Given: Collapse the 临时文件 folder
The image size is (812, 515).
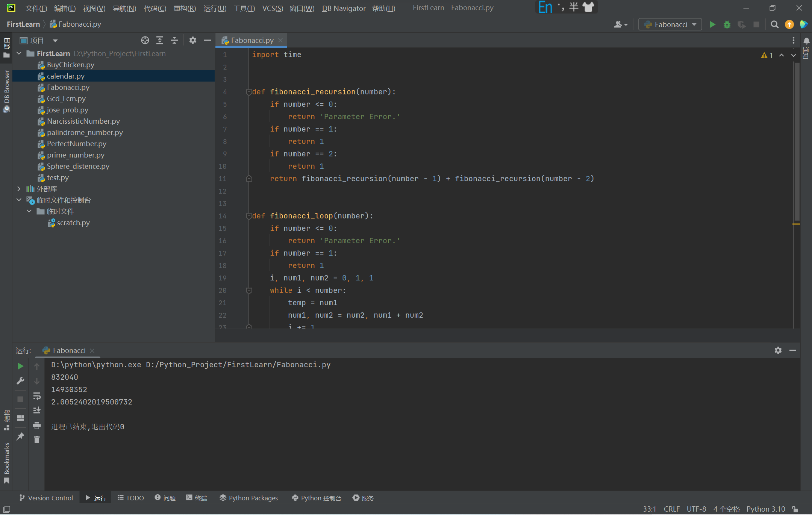Looking at the screenshot, I should (x=29, y=211).
